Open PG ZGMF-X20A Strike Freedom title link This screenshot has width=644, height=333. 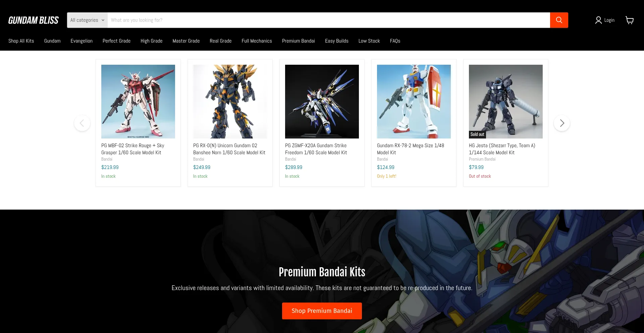click(316, 149)
